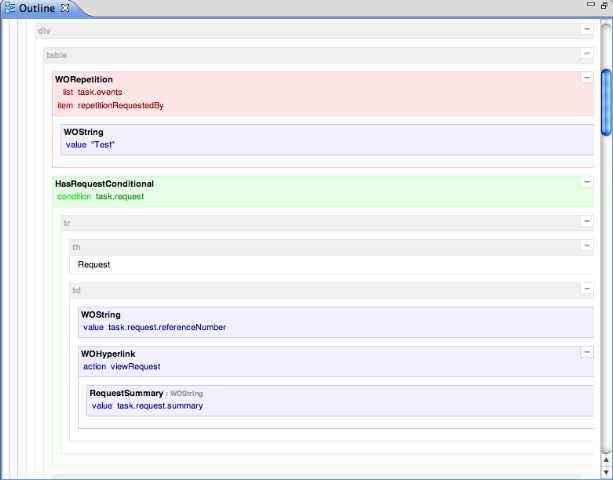Image resolution: width=613 pixels, height=480 pixels.
Task: Click the Request text in th
Action: (94, 265)
